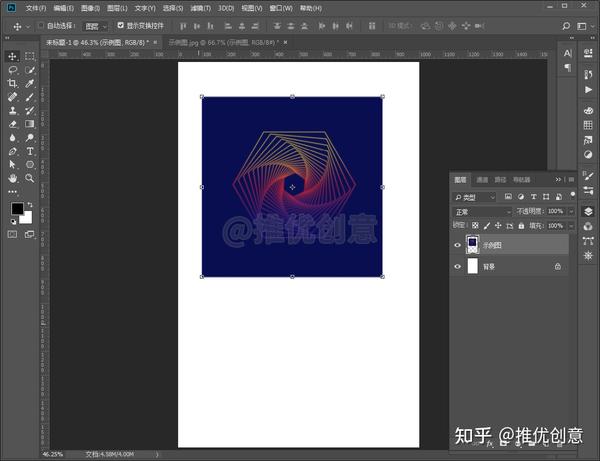The width and height of the screenshot is (600, 461).
Task: Click the zoom percentage field 46.25%
Action: [52, 454]
